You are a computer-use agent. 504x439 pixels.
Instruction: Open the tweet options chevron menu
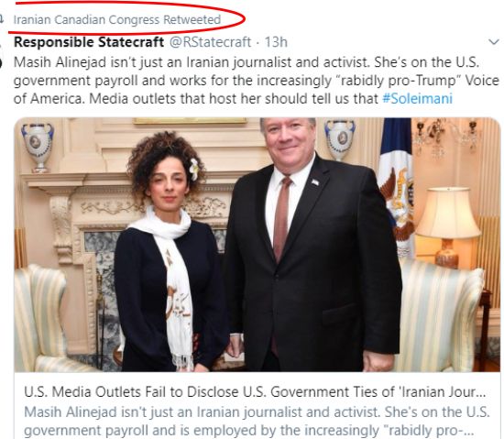click(493, 42)
